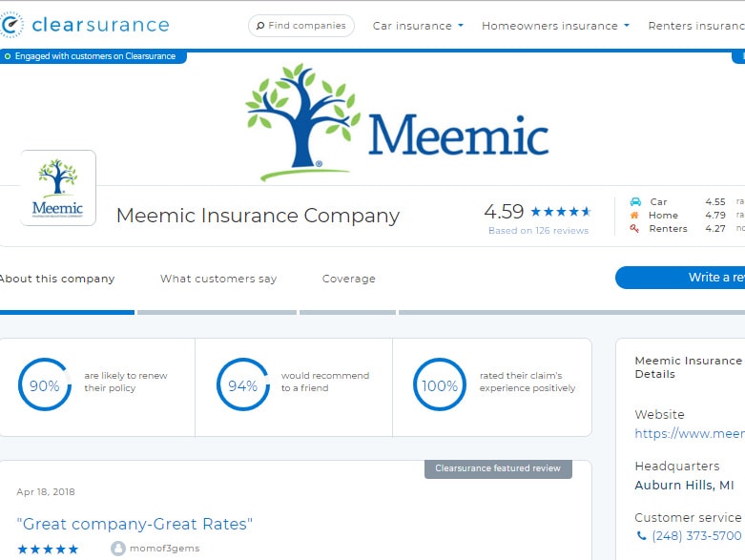Click the five-star rating under the review title
This screenshot has width=745, height=560.
pyautogui.click(x=48, y=550)
